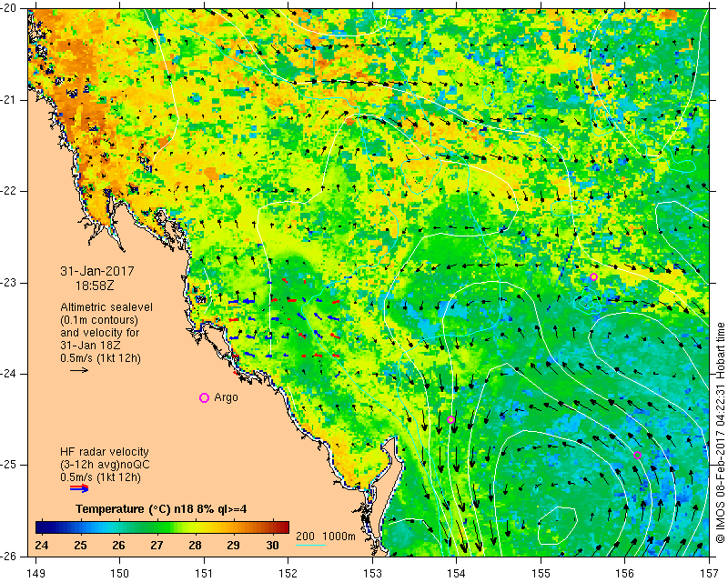Click the '(3-12h avg)noQC' text
This screenshot has width=728, height=582.
click(x=105, y=464)
